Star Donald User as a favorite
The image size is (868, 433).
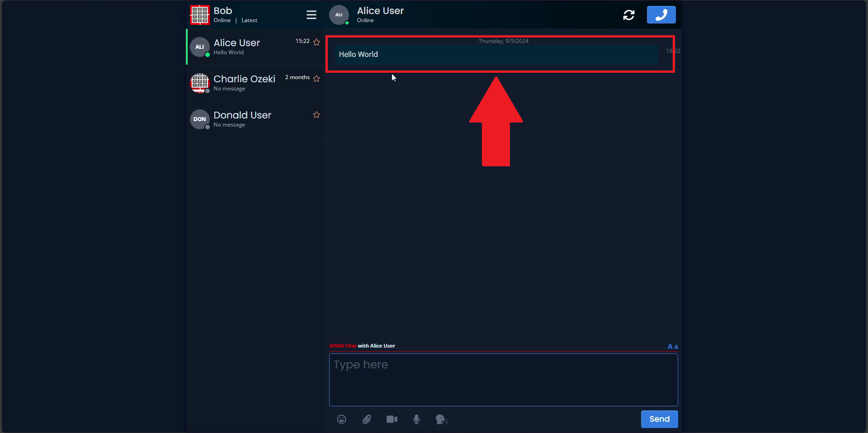click(316, 115)
